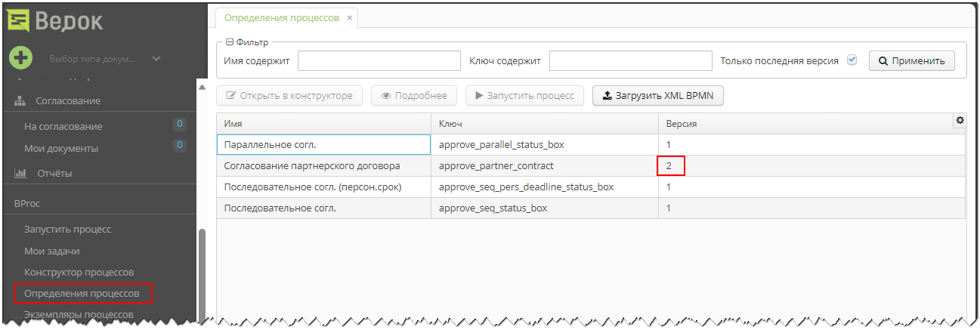Focus the Ключ содержит input field

(x=631, y=61)
